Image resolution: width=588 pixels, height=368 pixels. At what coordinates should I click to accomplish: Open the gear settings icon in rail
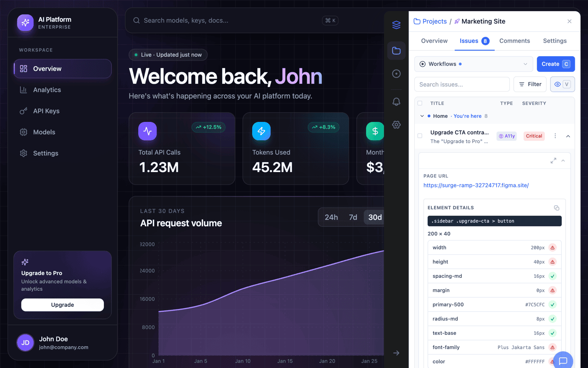396,125
